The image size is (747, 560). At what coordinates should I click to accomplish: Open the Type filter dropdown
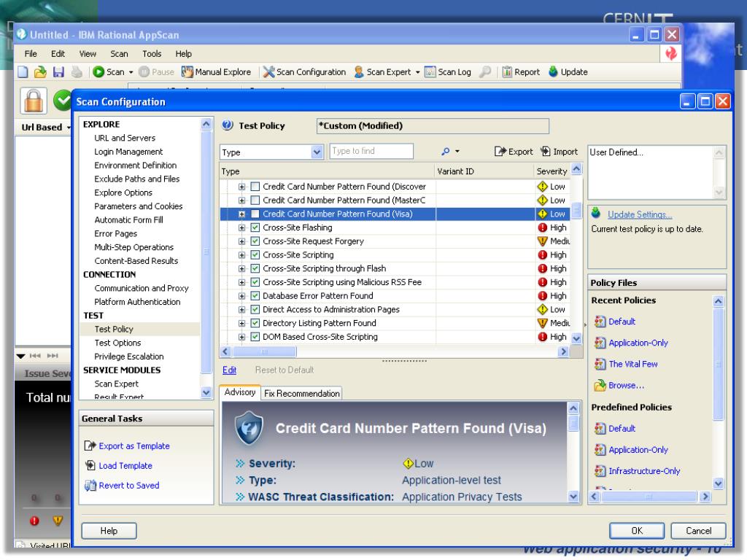(x=317, y=152)
